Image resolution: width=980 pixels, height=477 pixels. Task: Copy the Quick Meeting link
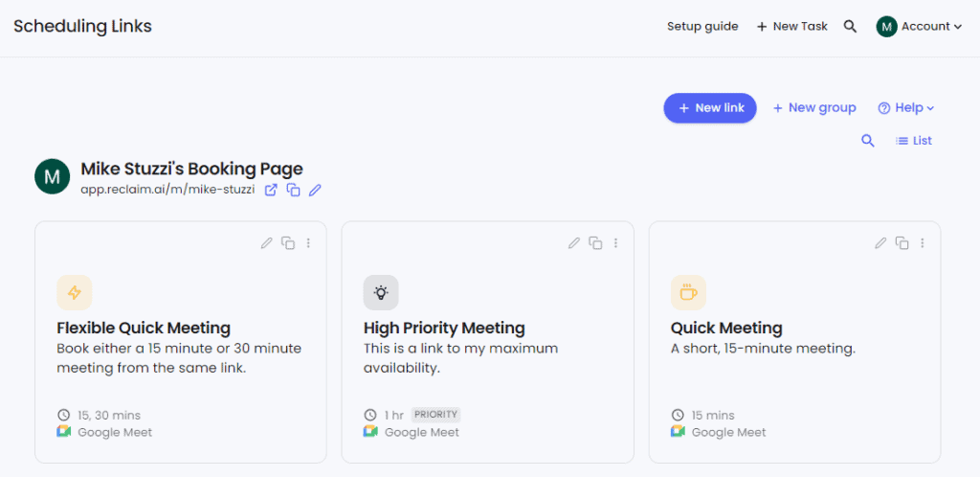click(x=902, y=243)
